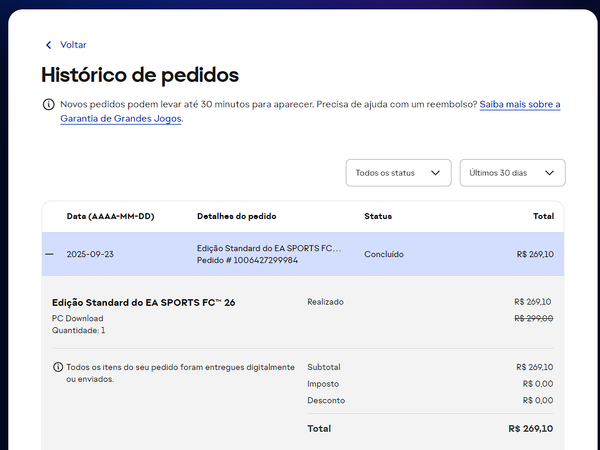Click the Status column header

378,216
